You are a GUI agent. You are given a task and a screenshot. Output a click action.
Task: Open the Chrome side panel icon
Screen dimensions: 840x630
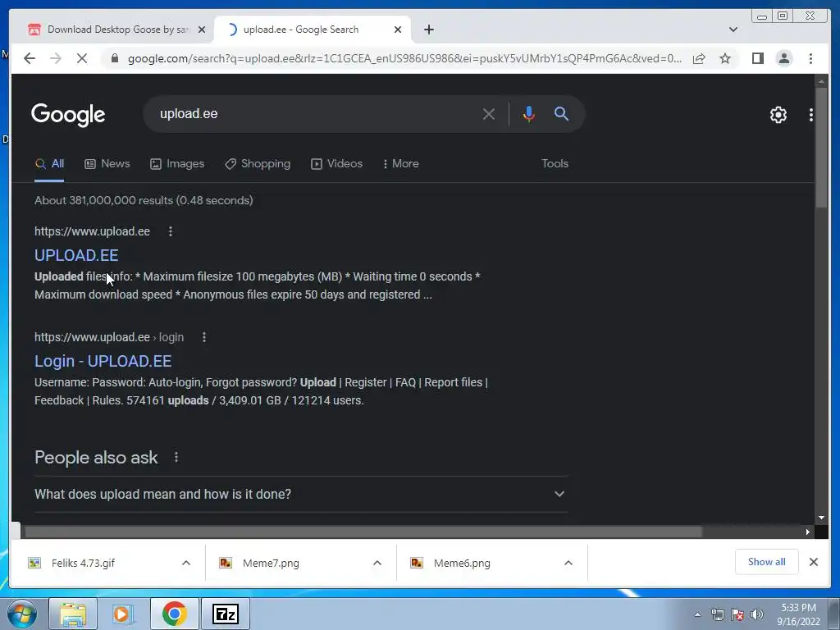(x=757, y=58)
